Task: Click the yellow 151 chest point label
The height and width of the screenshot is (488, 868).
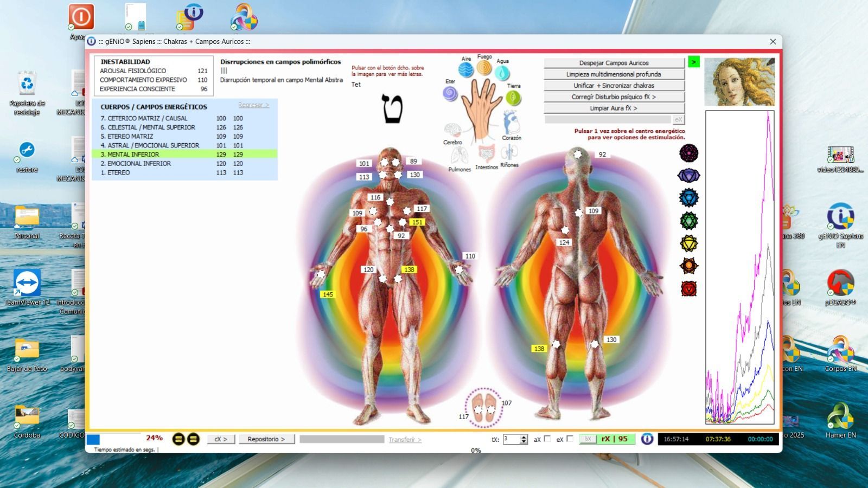Action: 417,222
